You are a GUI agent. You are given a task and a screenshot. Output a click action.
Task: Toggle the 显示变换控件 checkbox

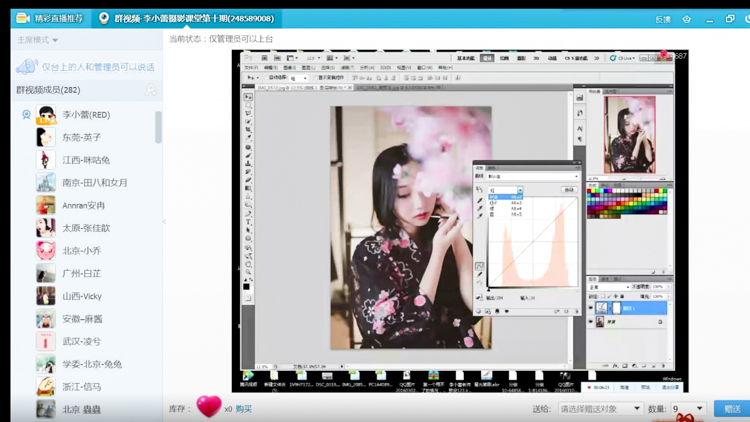315,78
